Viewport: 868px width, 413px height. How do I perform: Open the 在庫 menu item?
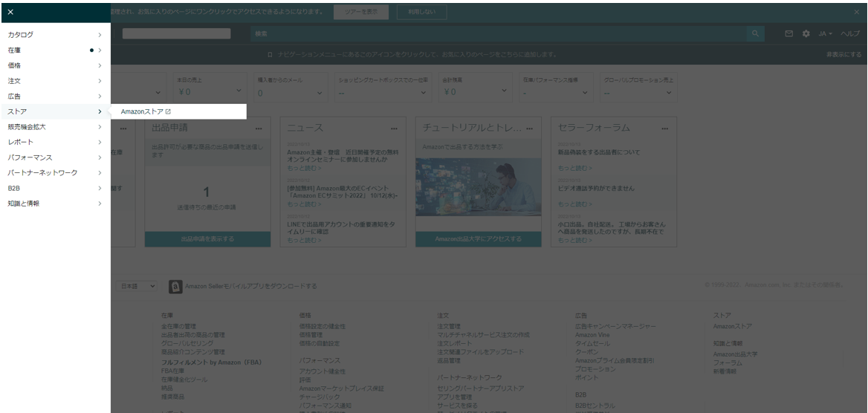point(55,51)
